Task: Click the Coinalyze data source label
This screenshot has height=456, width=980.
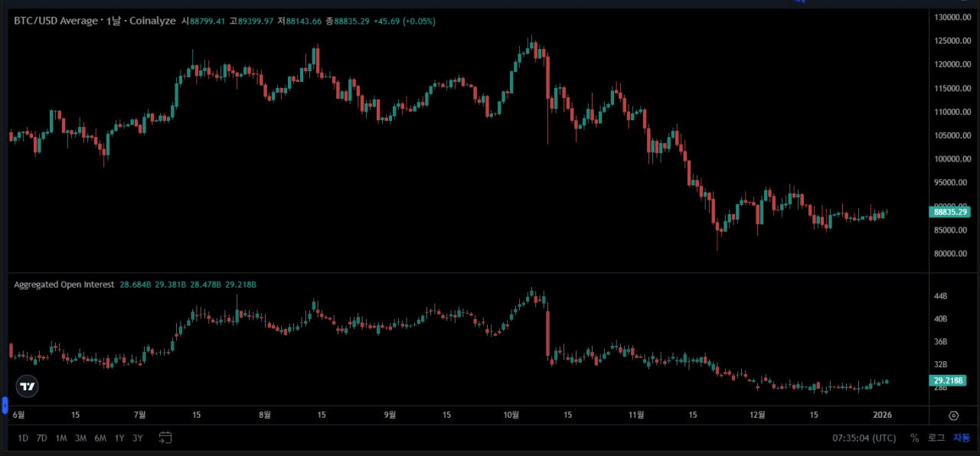Action: point(152,21)
